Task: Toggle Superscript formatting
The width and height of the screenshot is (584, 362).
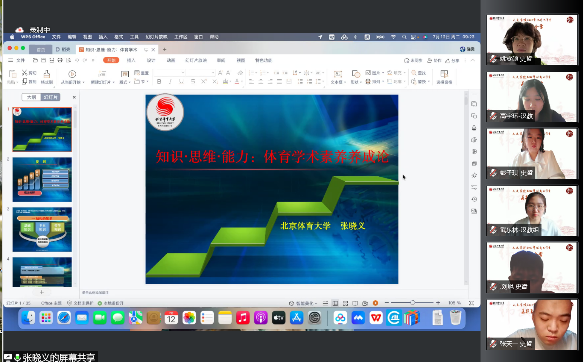Action: 204,82
